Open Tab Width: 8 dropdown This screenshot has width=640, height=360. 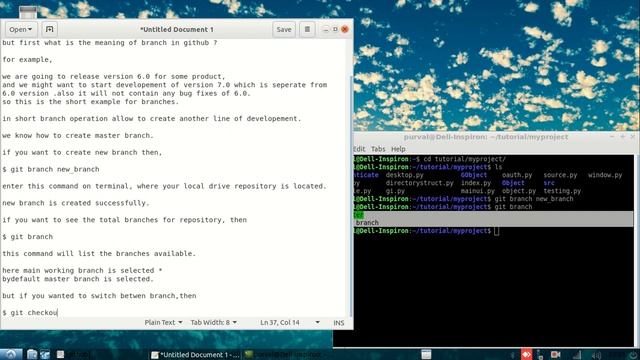point(213,322)
